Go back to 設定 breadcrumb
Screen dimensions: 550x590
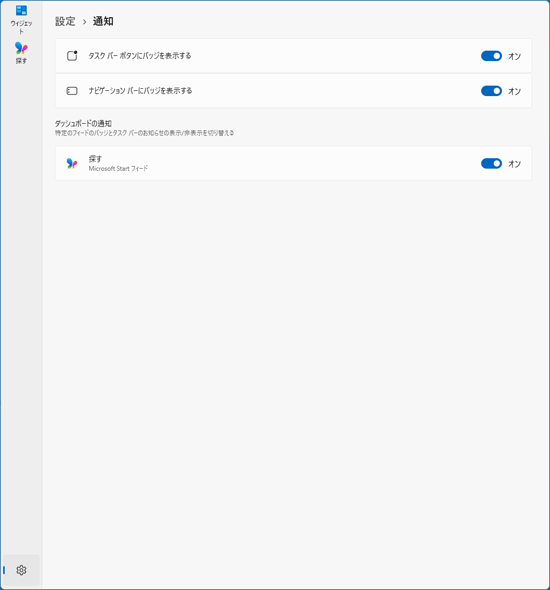pyautogui.click(x=65, y=21)
